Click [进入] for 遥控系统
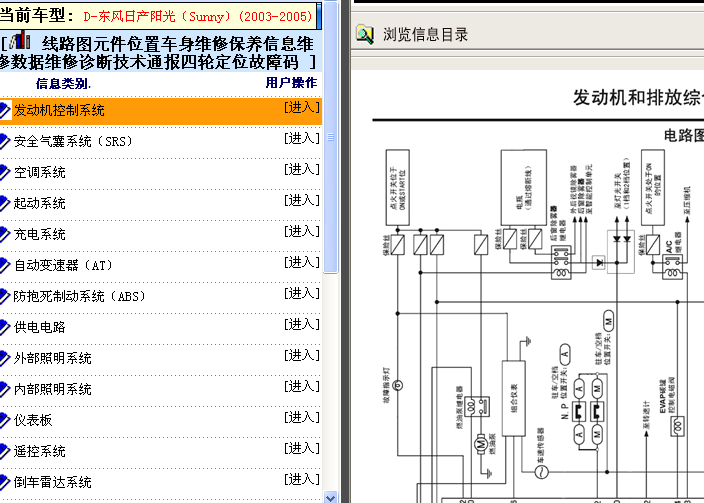 (x=302, y=449)
